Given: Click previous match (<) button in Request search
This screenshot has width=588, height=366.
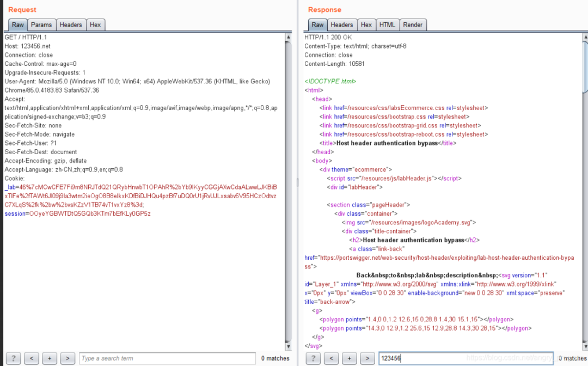Looking at the screenshot, I should 32,358.
